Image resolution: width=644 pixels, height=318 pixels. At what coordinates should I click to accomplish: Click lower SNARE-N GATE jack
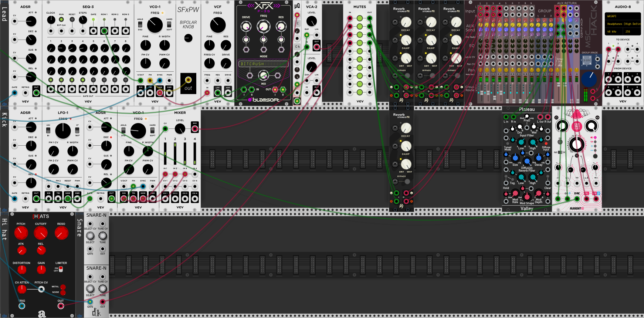(90, 302)
